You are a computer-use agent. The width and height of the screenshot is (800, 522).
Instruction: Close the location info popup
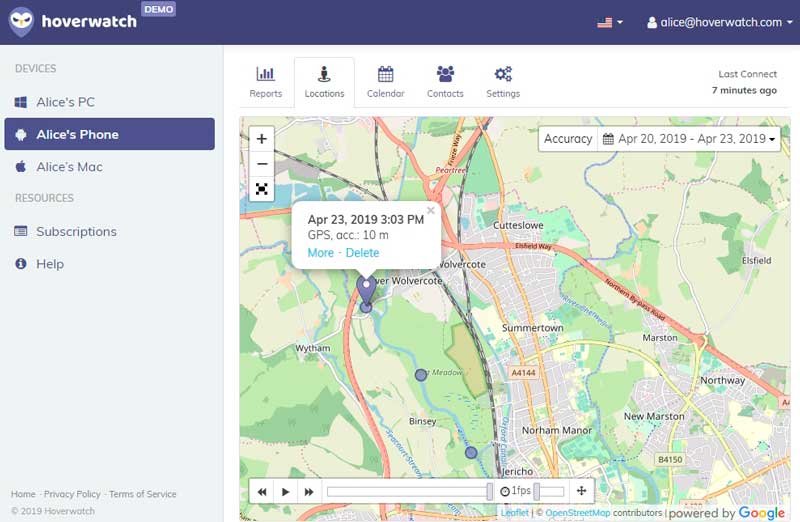point(431,210)
